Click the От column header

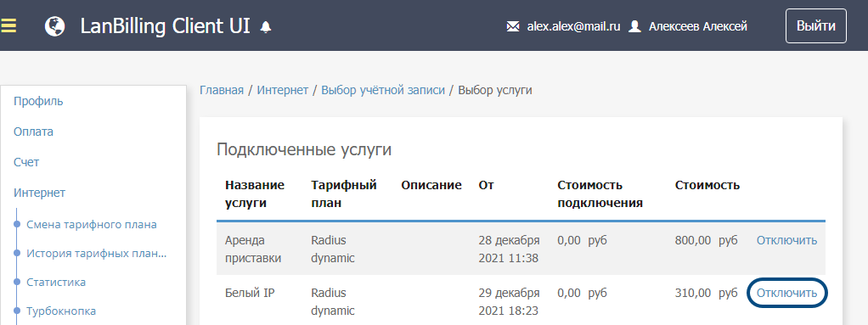coord(486,185)
